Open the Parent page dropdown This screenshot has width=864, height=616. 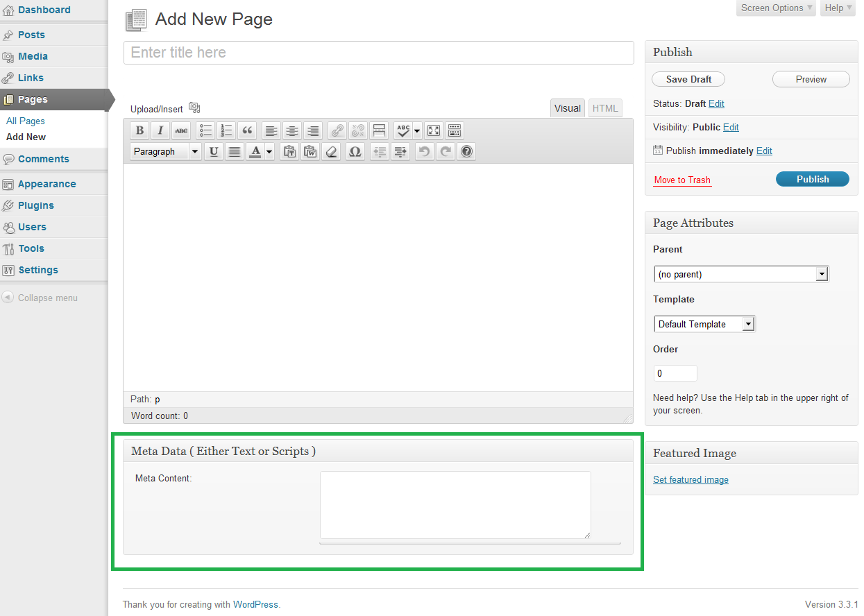(741, 274)
